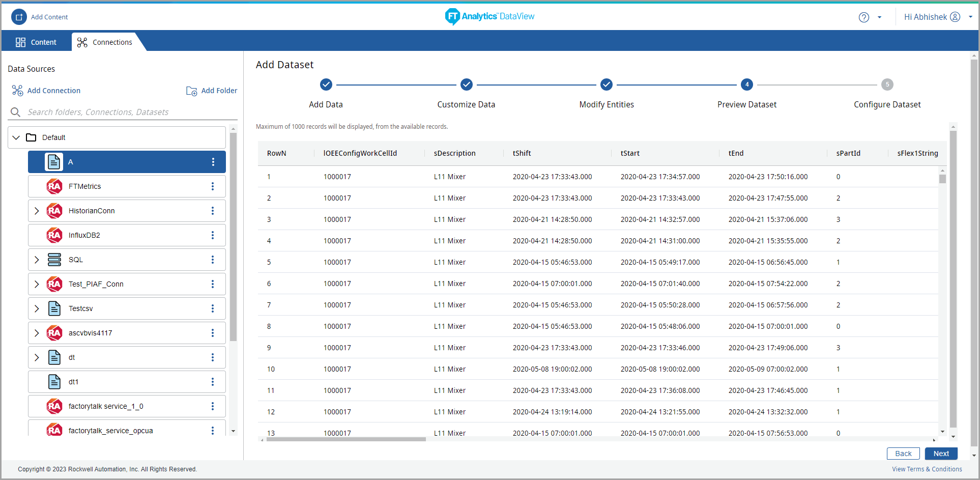This screenshot has width=980, height=480.
Task: Expand the HistorianConn connection
Action: [x=37, y=211]
